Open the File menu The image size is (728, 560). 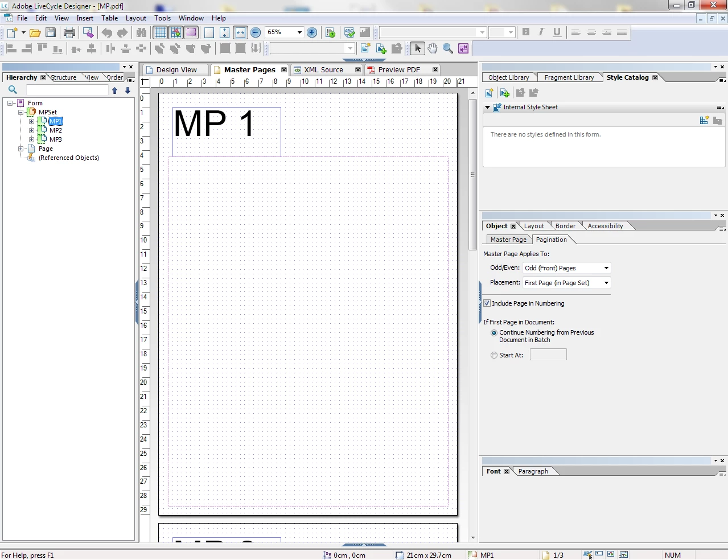click(x=22, y=18)
